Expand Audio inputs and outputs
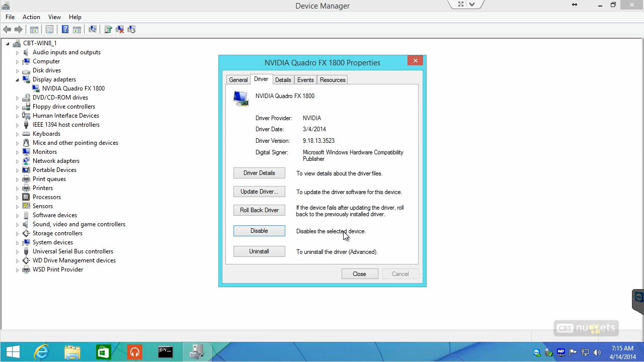This screenshot has height=362, width=644. (17, 52)
